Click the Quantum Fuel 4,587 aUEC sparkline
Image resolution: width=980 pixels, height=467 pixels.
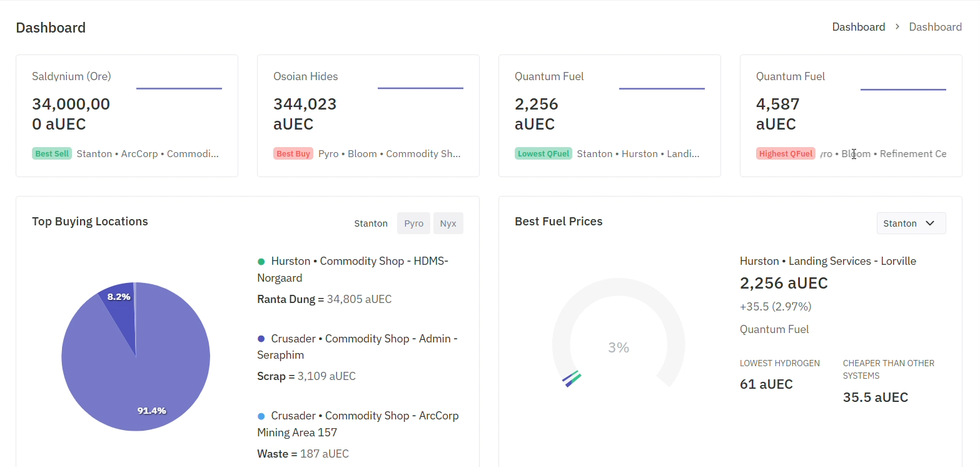tap(903, 90)
